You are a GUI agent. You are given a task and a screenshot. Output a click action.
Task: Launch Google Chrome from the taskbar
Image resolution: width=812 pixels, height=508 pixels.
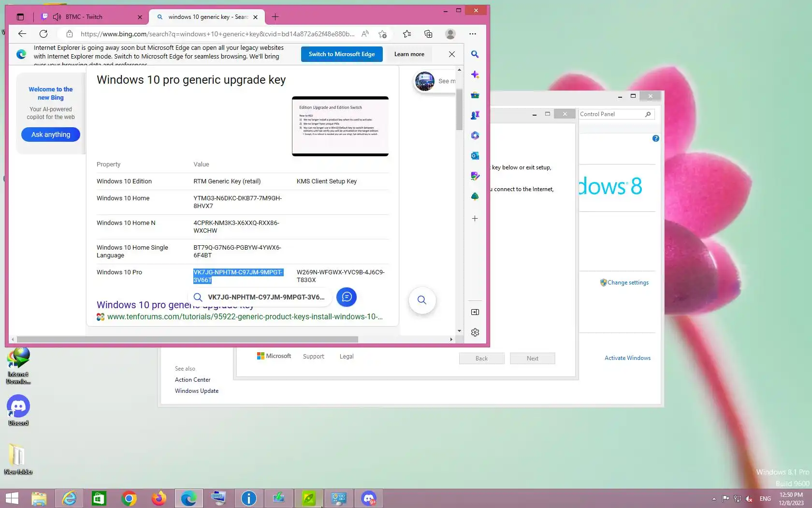129,498
